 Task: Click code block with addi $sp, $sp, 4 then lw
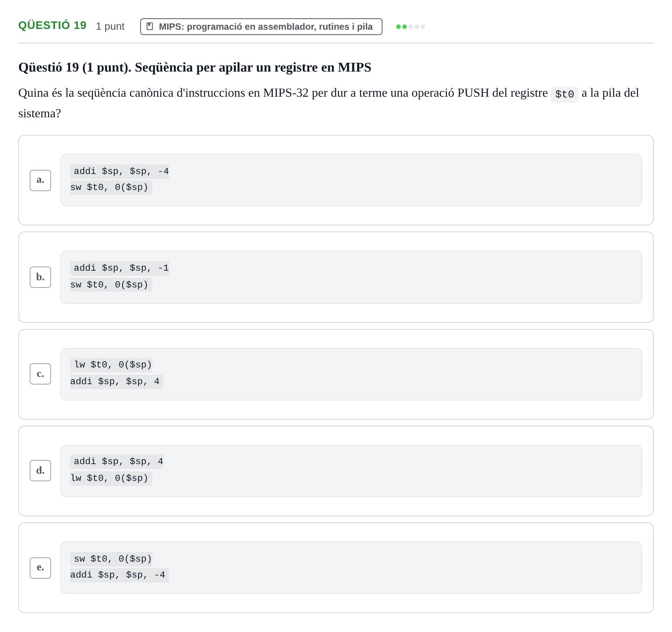[x=351, y=471]
